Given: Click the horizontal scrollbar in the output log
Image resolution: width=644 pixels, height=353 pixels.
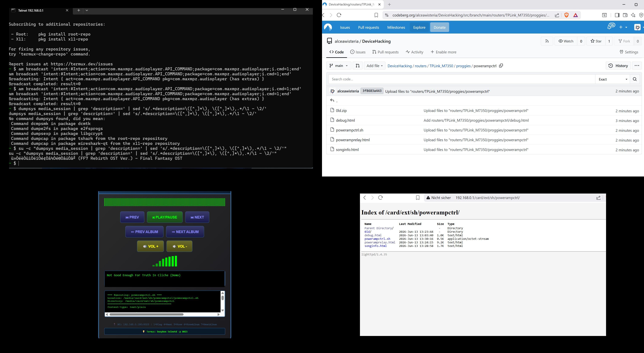Looking at the screenshot, I should (x=146, y=315).
